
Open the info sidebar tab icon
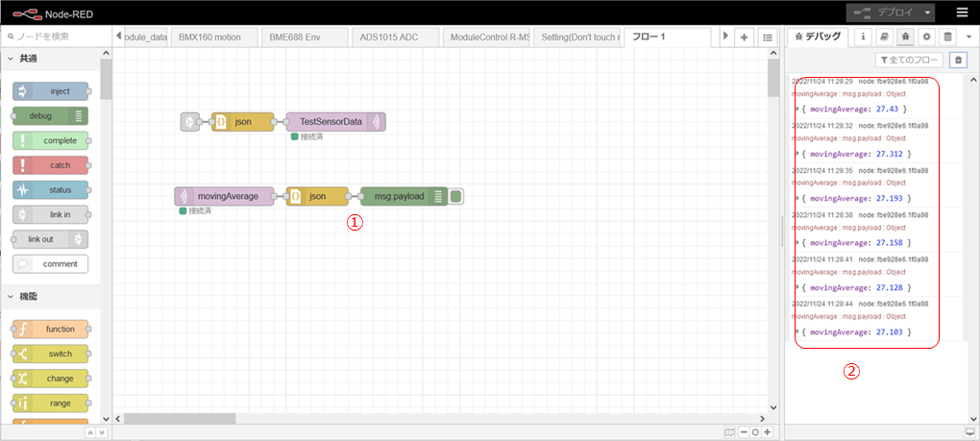tap(864, 37)
